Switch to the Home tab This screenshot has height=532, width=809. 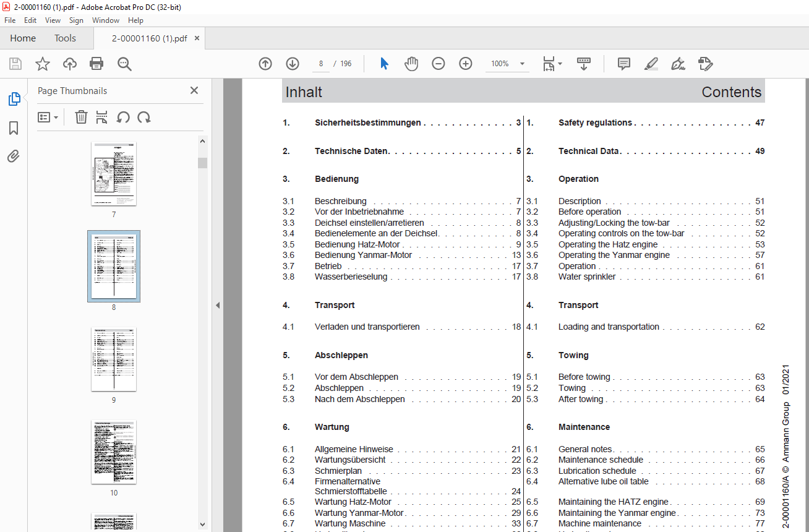tap(23, 38)
